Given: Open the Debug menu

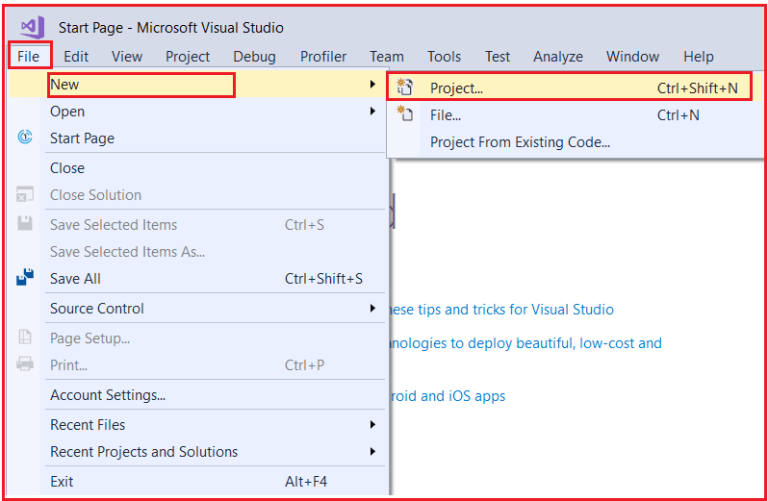Looking at the screenshot, I should [x=254, y=56].
